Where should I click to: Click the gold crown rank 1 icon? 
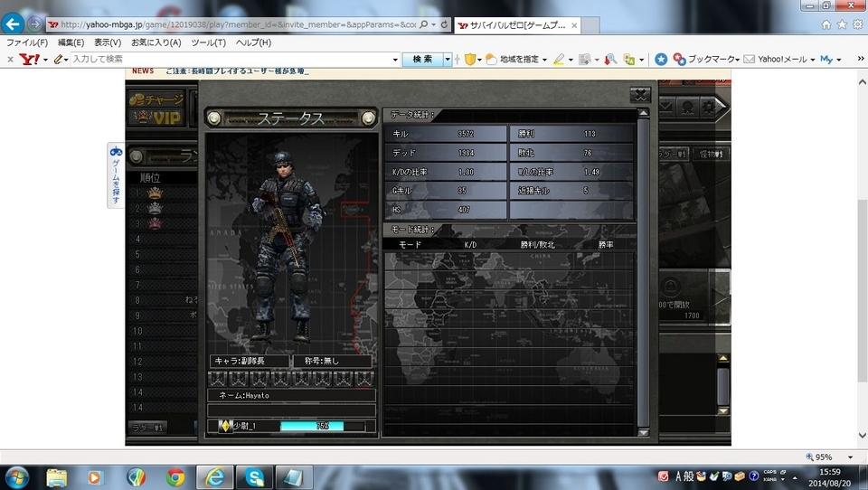155,193
